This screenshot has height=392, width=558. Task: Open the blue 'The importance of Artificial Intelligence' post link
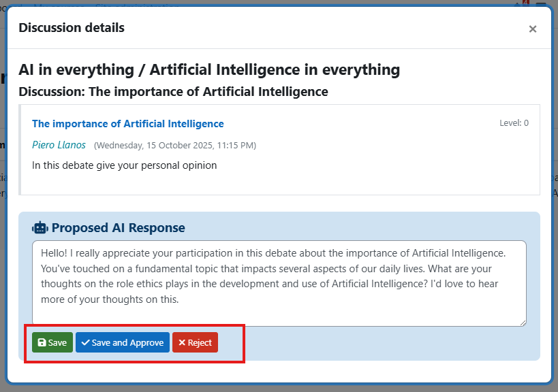coord(128,124)
